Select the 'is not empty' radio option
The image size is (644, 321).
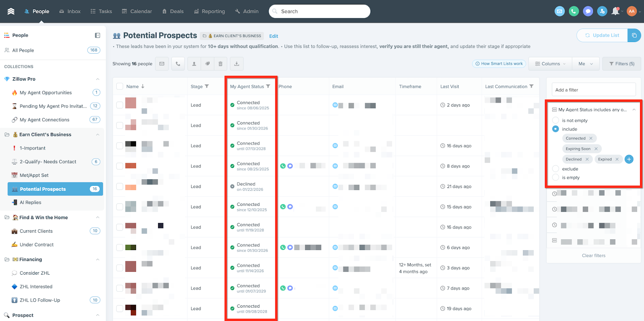click(555, 120)
